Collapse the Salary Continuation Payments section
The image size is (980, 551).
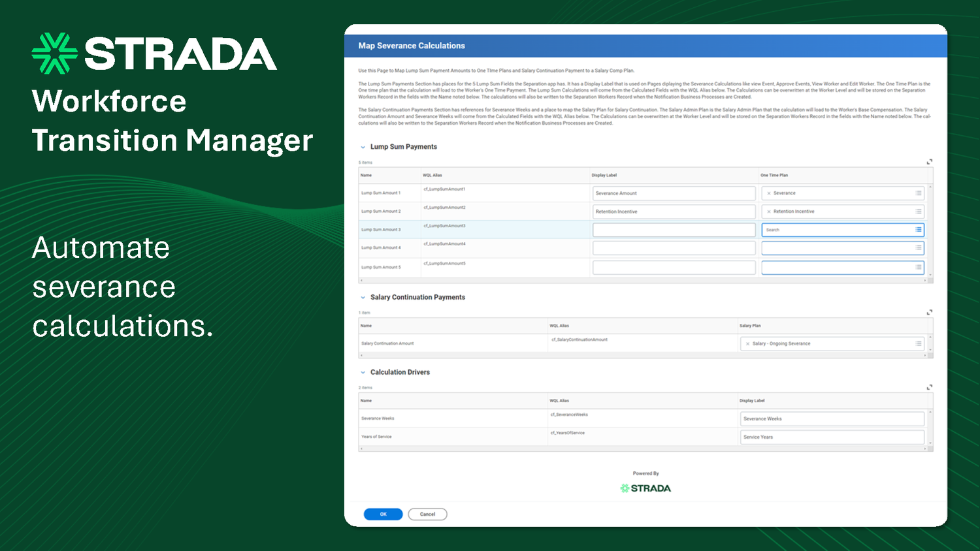tap(363, 297)
